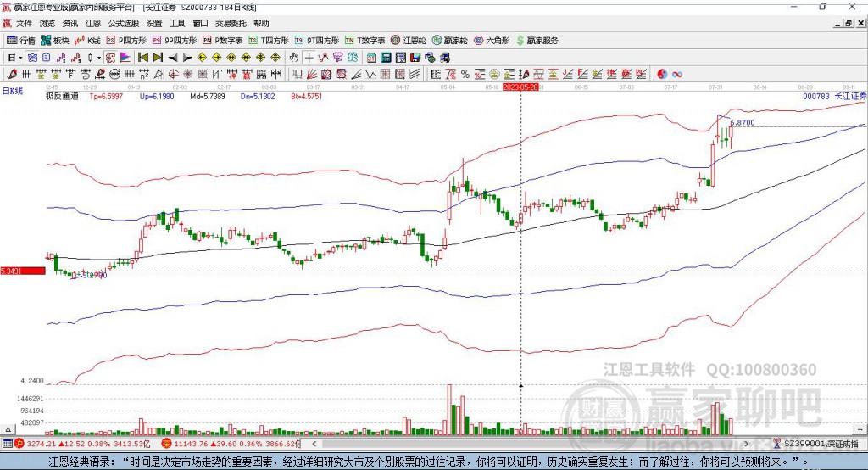
Task: Click the black left arrow icon
Action: pyautogui.click(x=173, y=58)
